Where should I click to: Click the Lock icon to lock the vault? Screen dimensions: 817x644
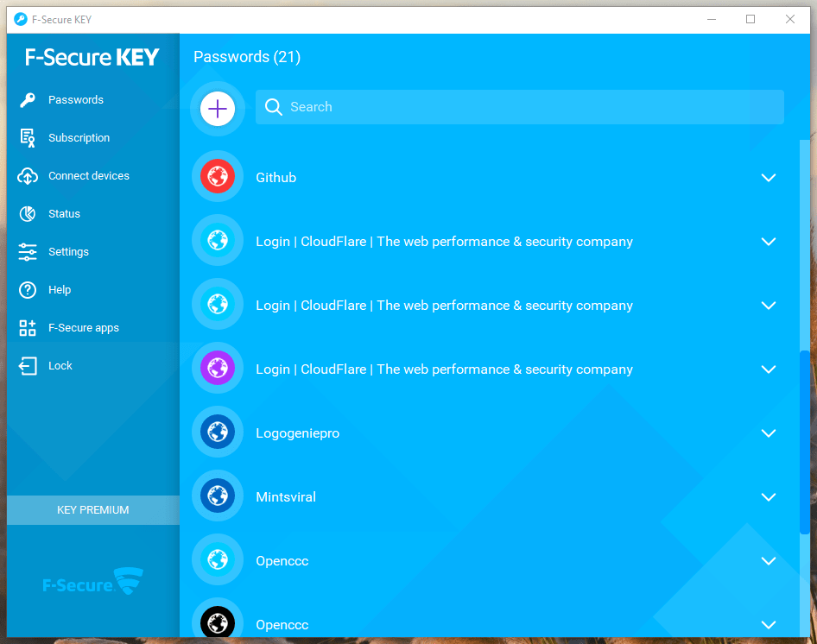28,365
